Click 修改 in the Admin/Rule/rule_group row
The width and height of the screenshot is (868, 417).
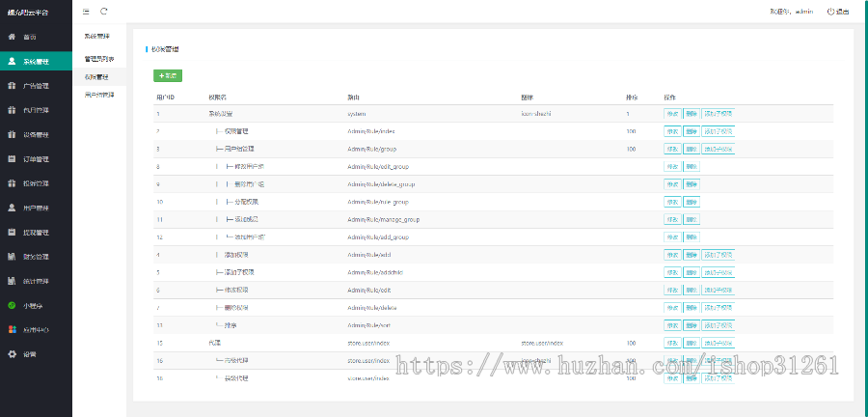672,202
